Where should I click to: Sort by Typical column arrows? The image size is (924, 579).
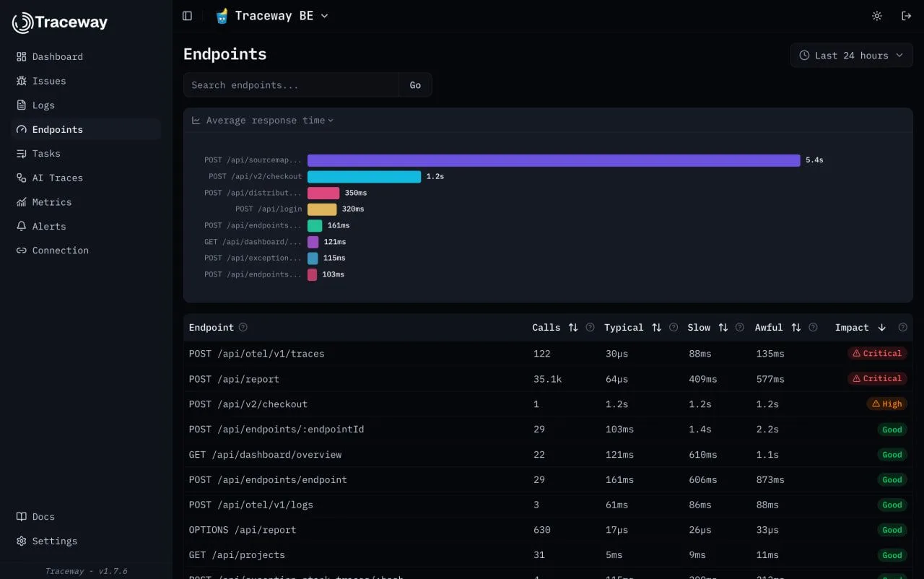point(656,328)
